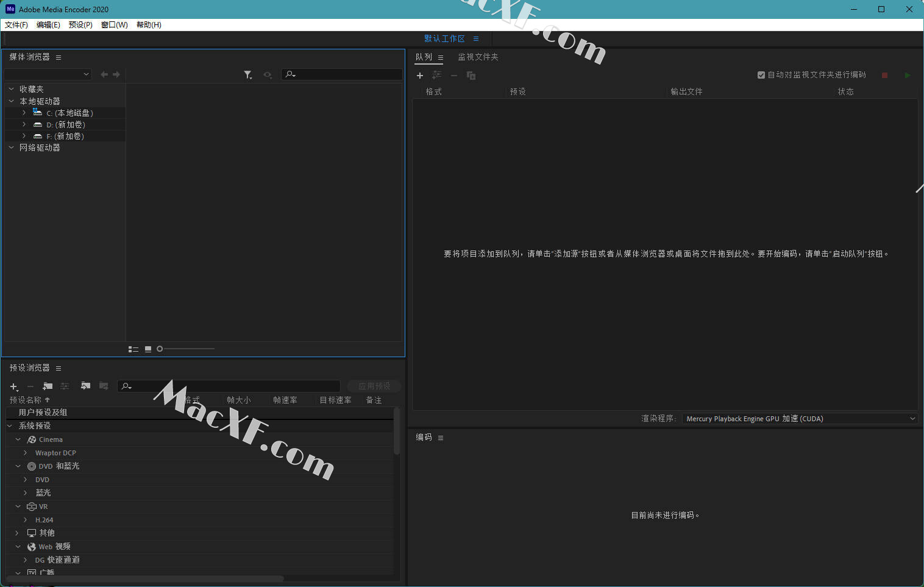Open the 默认工作区 workspace menu icon
Image resolution: width=924 pixels, height=587 pixels.
point(476,38)
